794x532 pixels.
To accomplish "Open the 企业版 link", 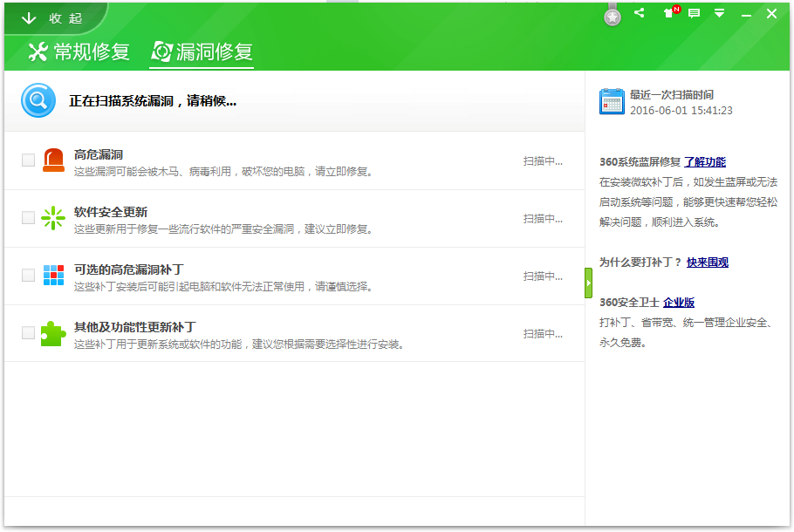I will point(679,303).
